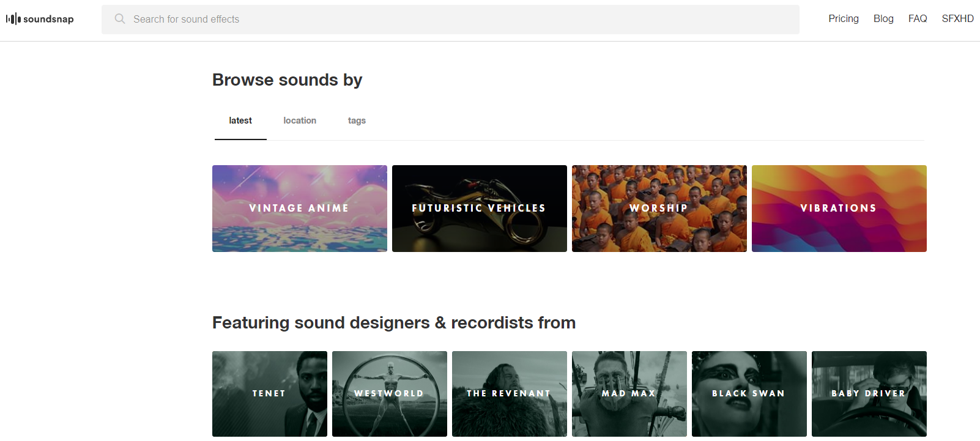Open the Pricing page link
This screenshot has height=441, width=980.
(843, 19)
